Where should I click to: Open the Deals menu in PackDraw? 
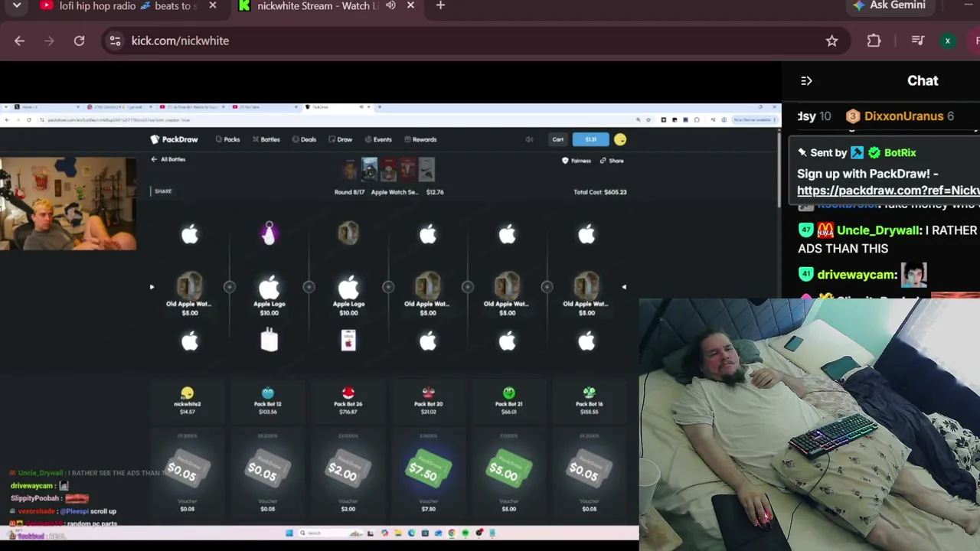click(304, 139)
